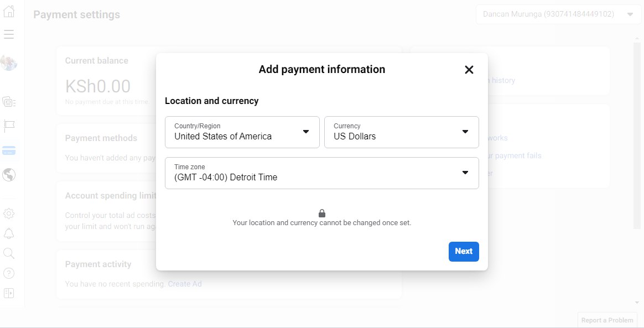Click the Report a Problem button
The image size is (644, 328).
tap(607, 320)
